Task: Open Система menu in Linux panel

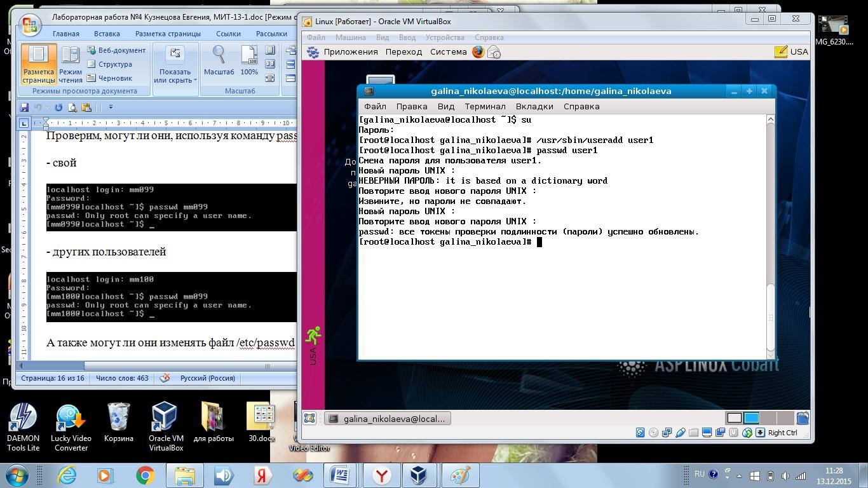Action: pyautogui.click(x=448, y=52)
